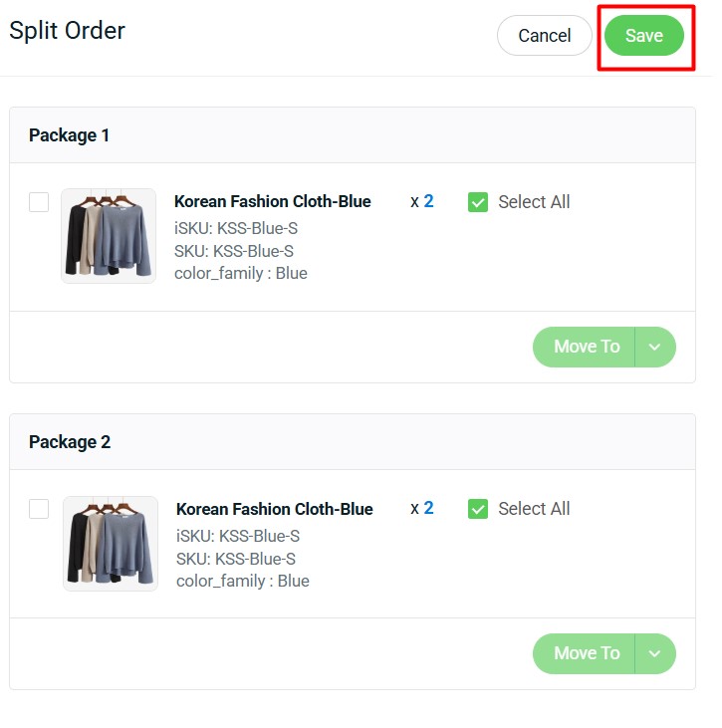The width and height of the screenshot is (722, 728).
Task: Uncheck Select All in Package 2
Action: 478,509
